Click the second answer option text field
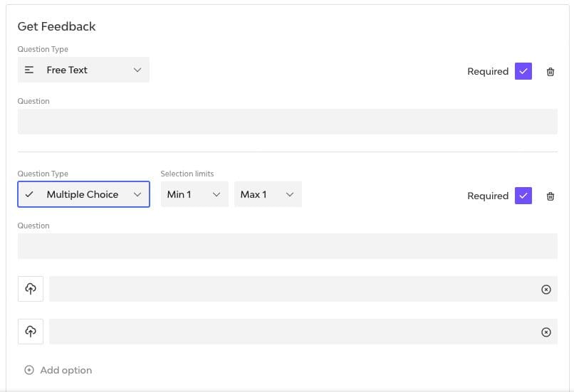Viewport: 574px width, 392px height. pos(292,332)
